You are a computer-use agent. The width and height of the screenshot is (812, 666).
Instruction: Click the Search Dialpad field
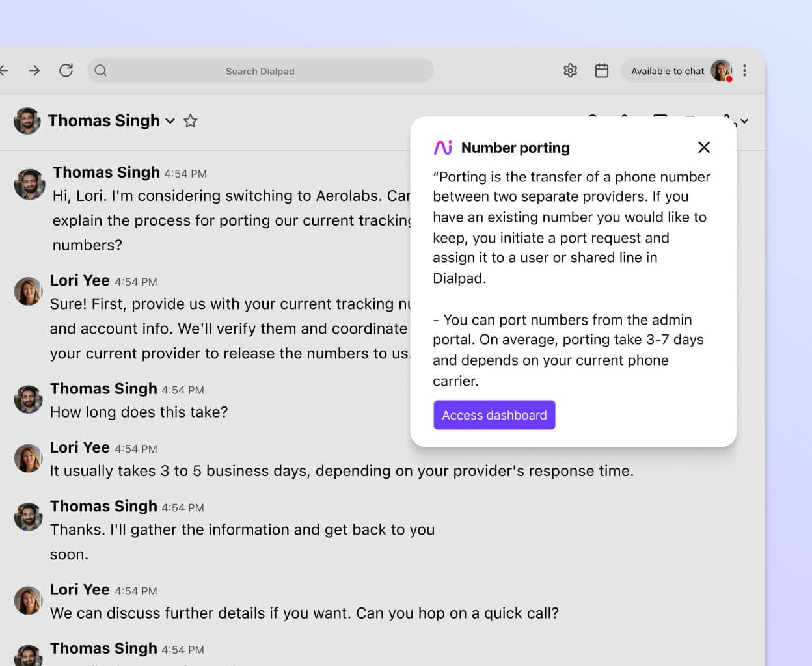click(260, 71)
